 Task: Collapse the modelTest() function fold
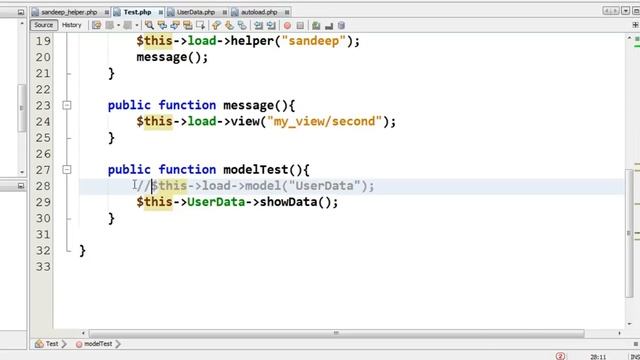(x=67, y=169)
